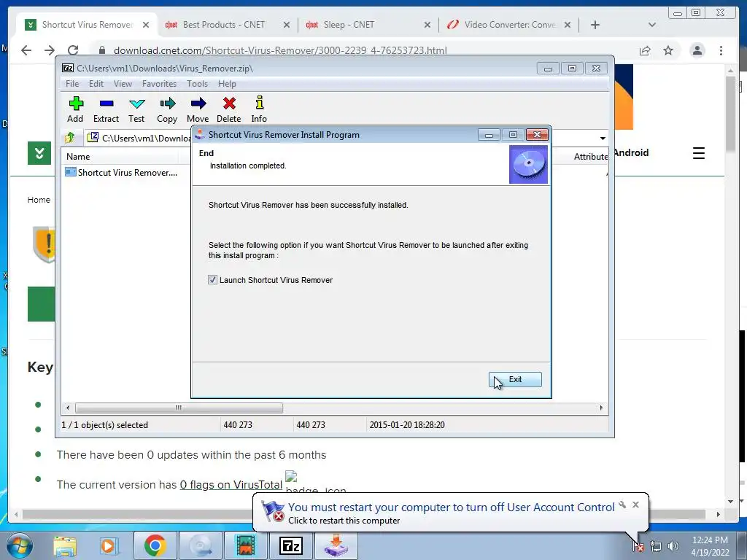The image size is (747, 560).
Task: Open the Favorites menu in 7-Zip
Action: point(159,84)
